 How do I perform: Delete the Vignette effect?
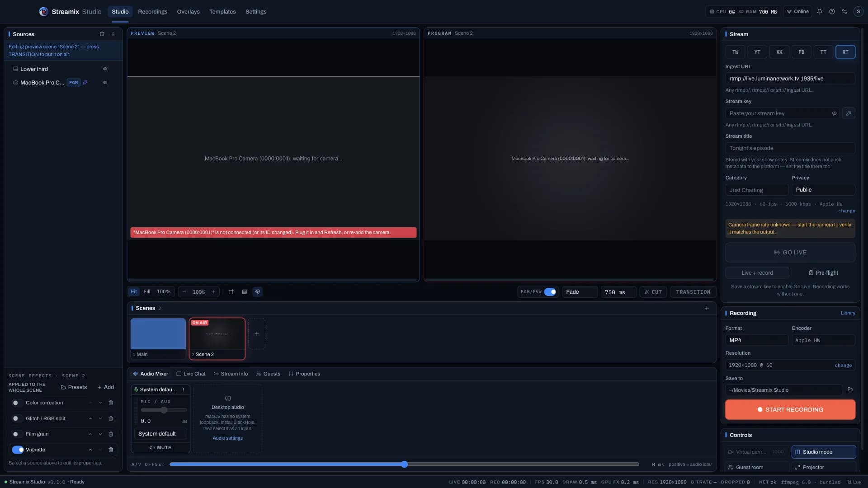tap(111, 450)
